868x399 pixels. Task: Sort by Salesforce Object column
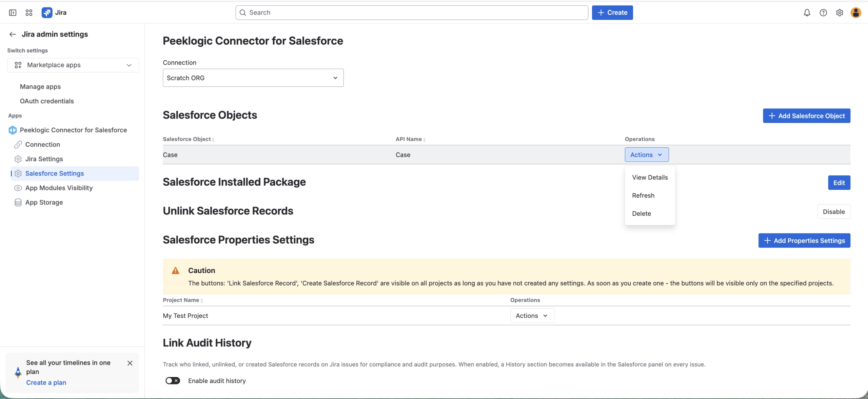189,139
